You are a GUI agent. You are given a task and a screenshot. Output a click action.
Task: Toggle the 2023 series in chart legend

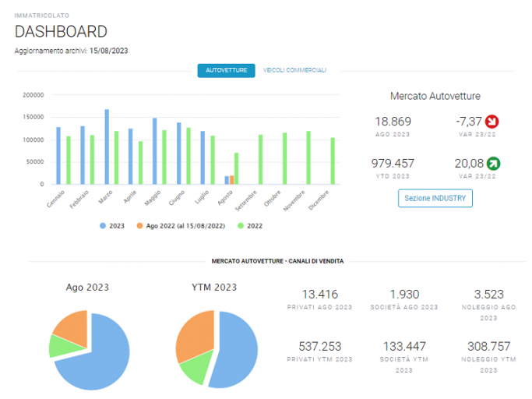(x=112, y=226)
